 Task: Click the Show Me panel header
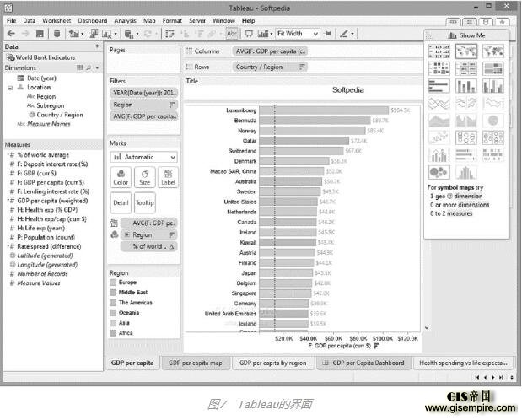click(466, 35)
